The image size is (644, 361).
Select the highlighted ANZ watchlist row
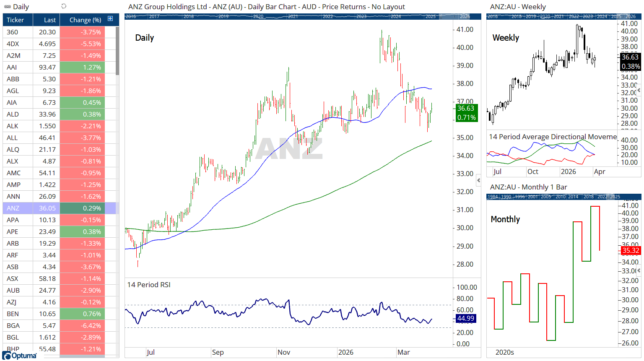tap(59, 208)
